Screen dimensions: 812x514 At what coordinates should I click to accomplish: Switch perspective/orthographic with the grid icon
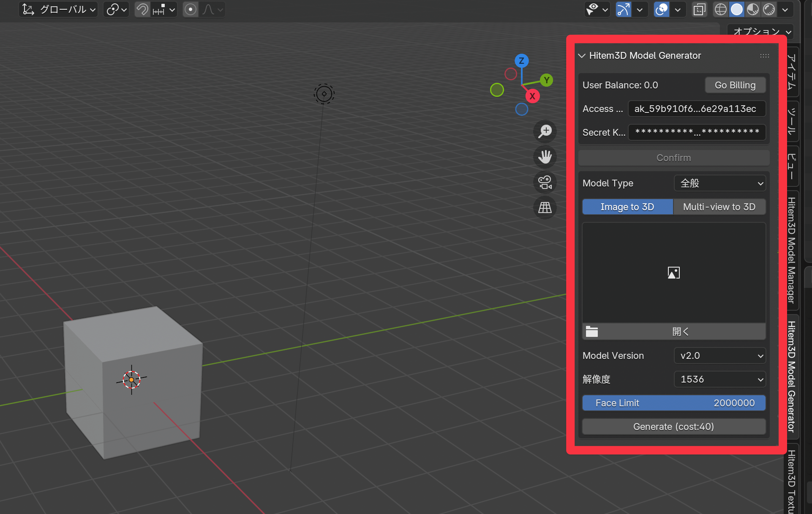coord(545,208)
